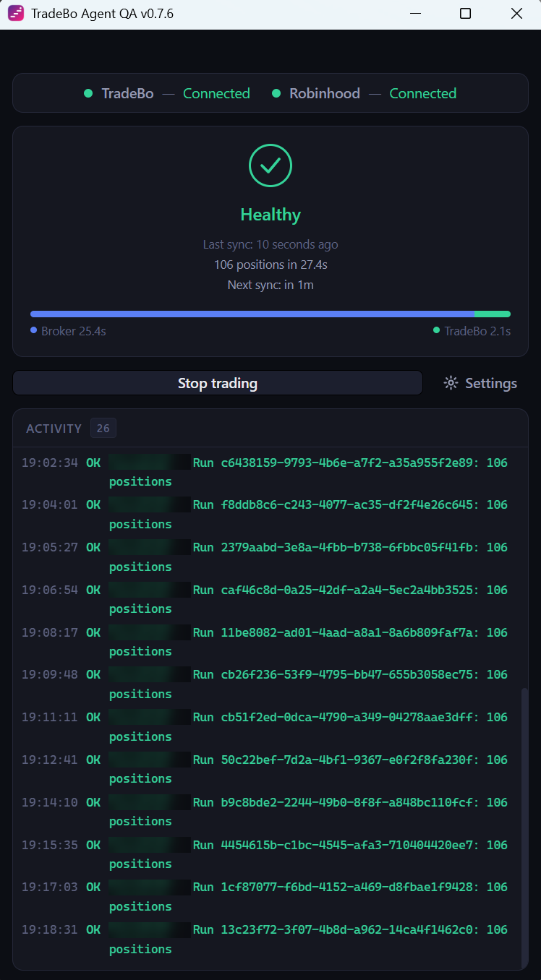Click the TradeBo Connected status text
This screenshot has height=980, width=541.
click(x=216, y=93)
